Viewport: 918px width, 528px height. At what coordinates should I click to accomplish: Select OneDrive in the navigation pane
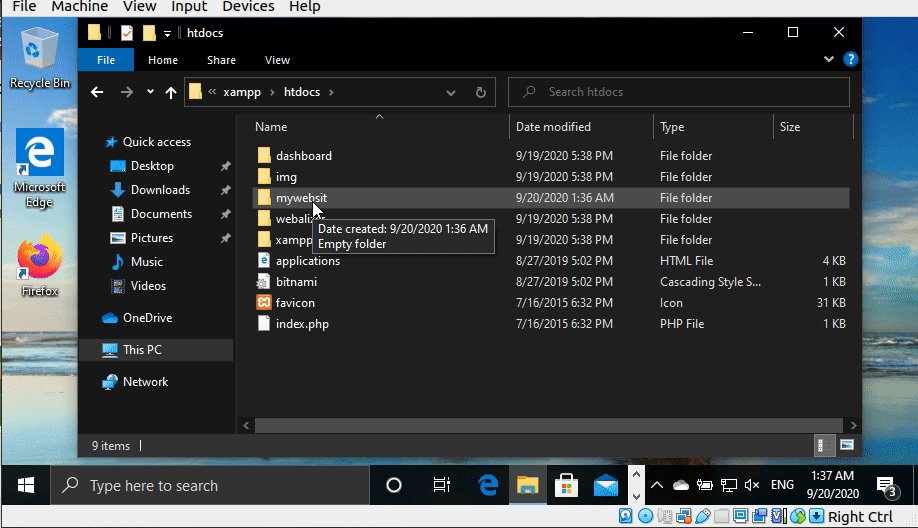(147, 318)
